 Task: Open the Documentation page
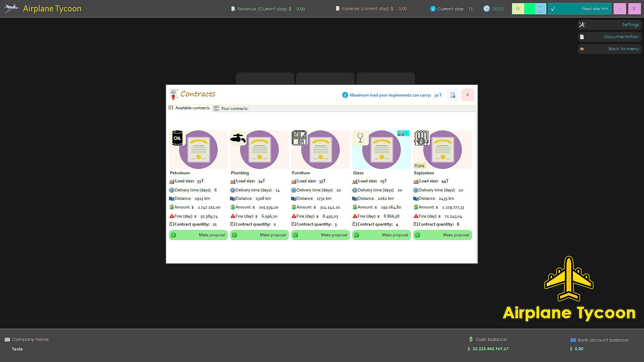tap(609, 37)
